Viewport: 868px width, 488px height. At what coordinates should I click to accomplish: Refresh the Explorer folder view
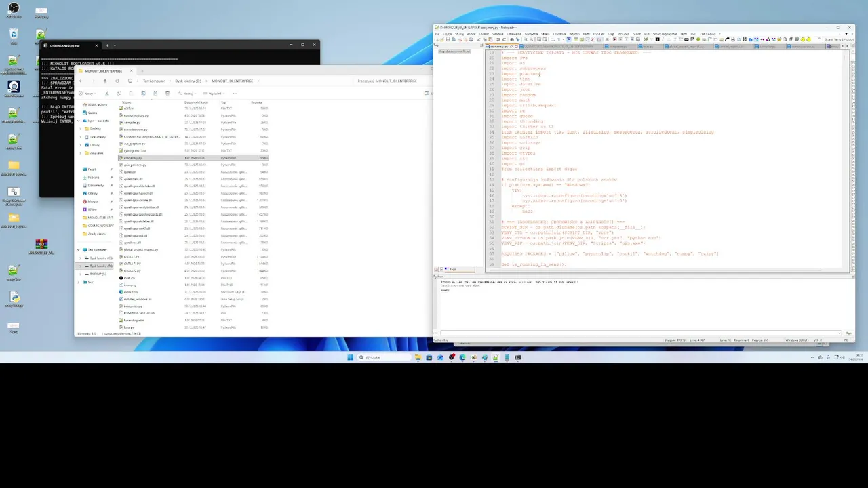[x=117, y=81]
